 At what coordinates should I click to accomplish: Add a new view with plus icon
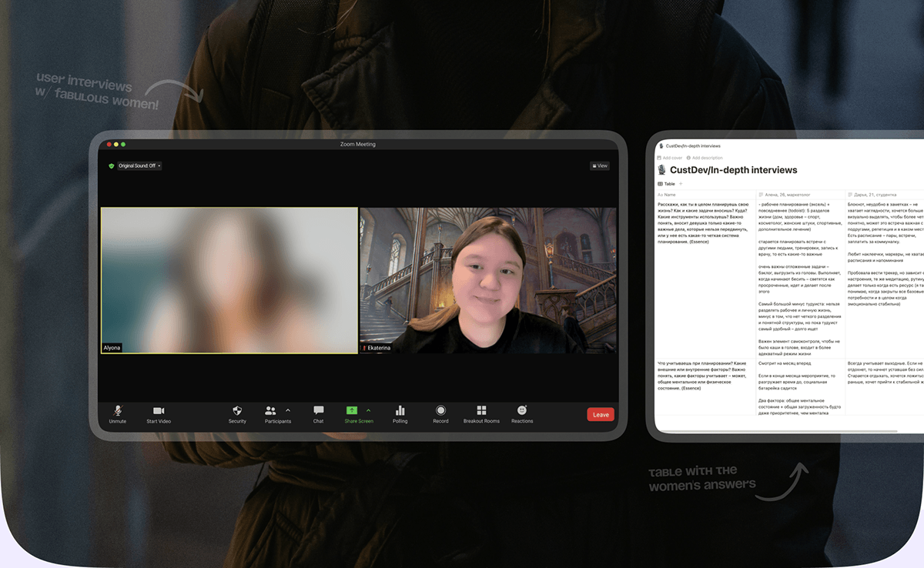[681, 184]
